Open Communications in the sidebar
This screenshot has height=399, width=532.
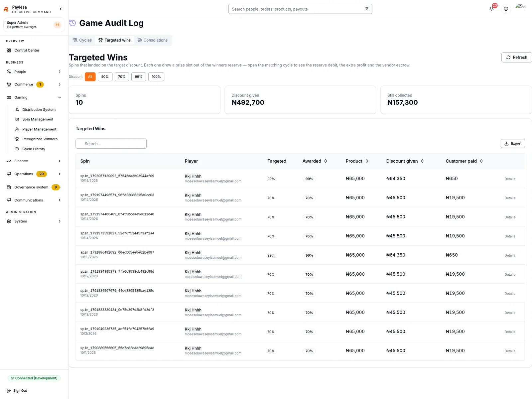pos(34,200)
